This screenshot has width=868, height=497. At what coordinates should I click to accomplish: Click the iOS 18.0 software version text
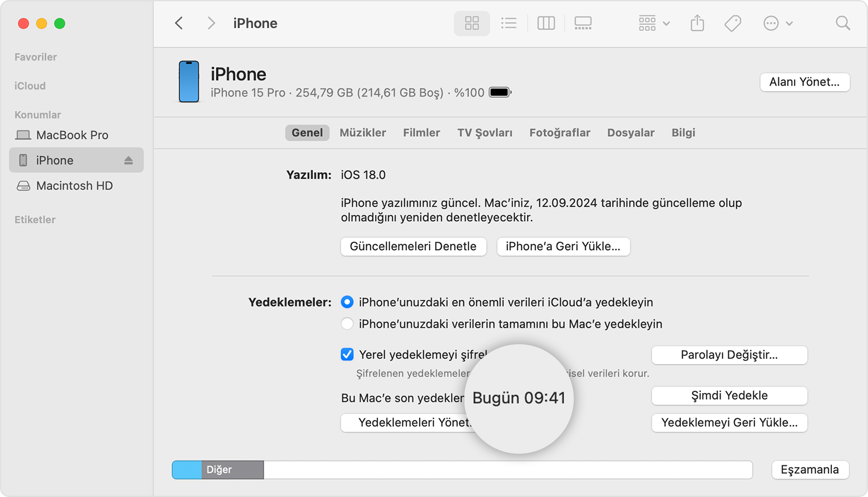(x=363, y=175)
